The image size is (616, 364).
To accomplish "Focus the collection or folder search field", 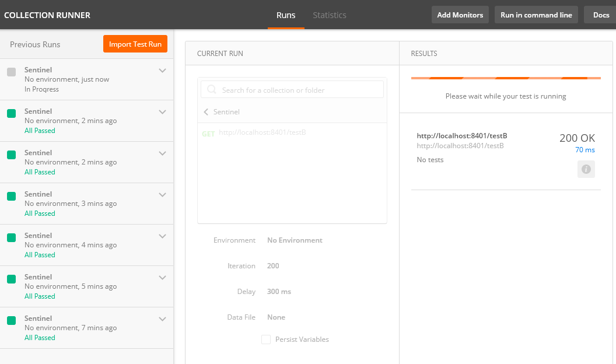I will [292, 89].
